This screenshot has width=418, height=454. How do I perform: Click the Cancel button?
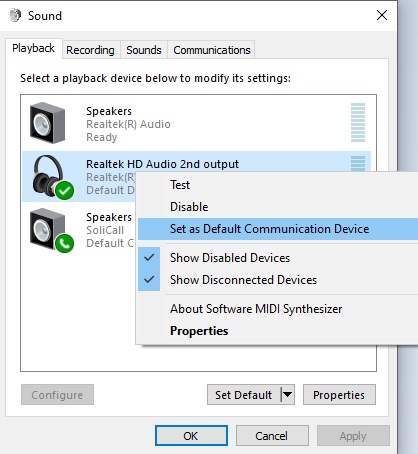tap(272, 436)
